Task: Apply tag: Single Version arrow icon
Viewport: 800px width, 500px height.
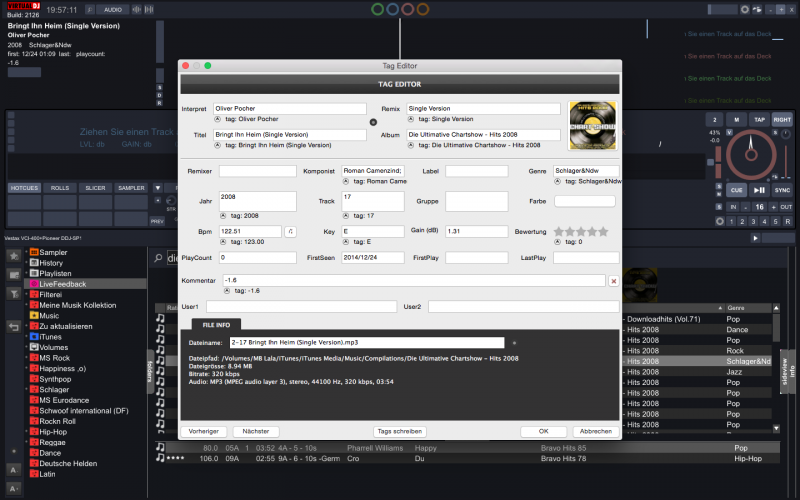Action: click(411, 119)
